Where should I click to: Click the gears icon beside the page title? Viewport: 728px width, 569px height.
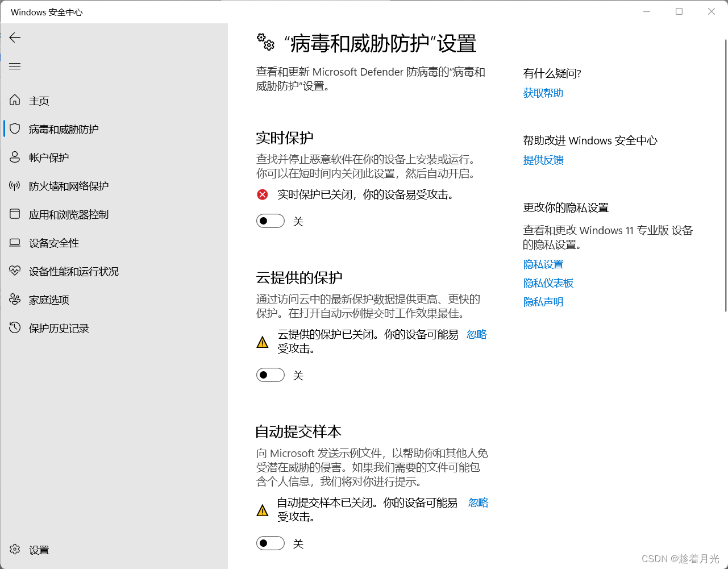pyautogui.click(x=266, y=41)
